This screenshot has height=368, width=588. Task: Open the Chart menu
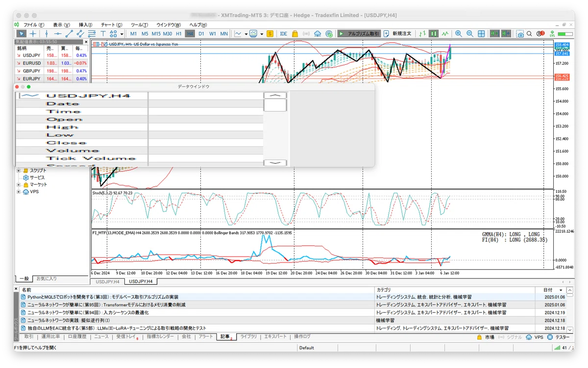tap(112, 25)
